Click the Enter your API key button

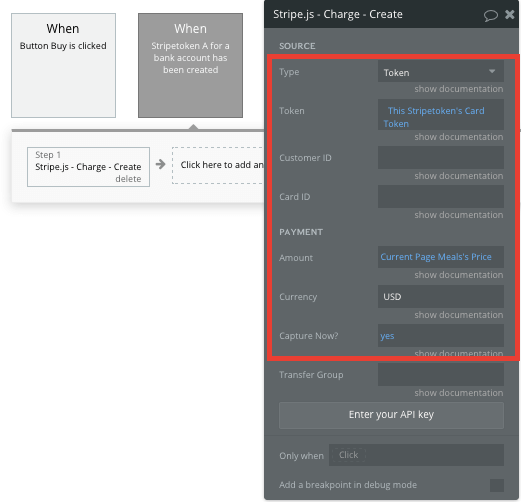391,415
